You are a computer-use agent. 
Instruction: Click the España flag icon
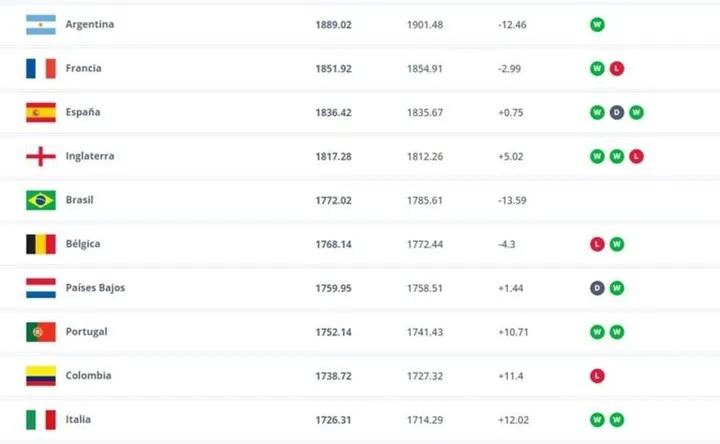coord(40,112)
